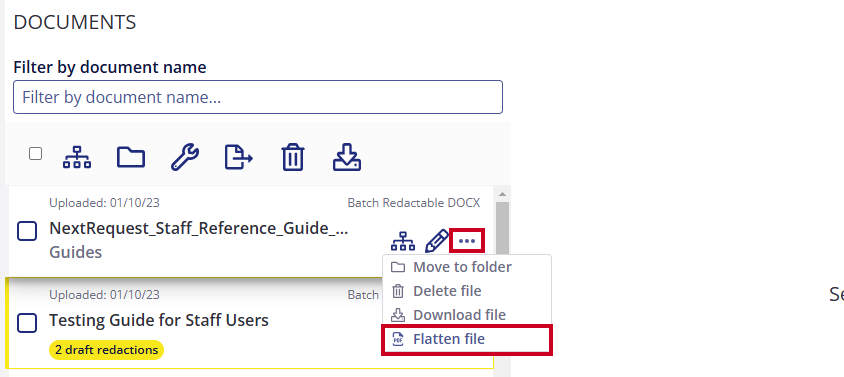Click the Batch Redactable DOCX label
844x377 pixels.
(414, 203)
